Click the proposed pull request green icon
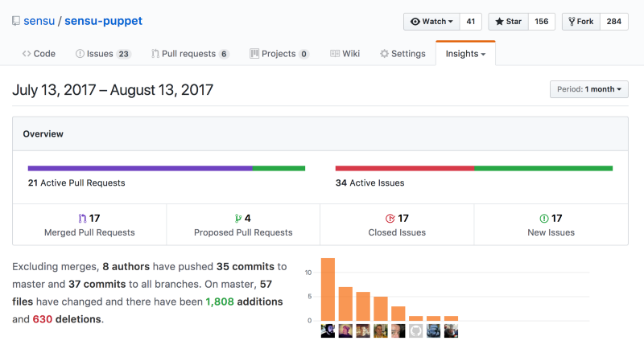Image resolution: width=644 pixels, height=357 pixels. click(237, 219)
